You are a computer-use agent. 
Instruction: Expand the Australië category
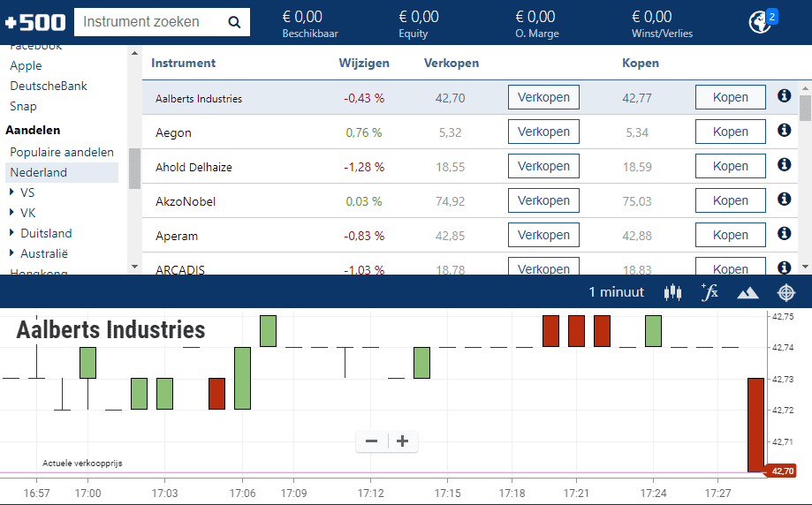[x=11, y=253]
